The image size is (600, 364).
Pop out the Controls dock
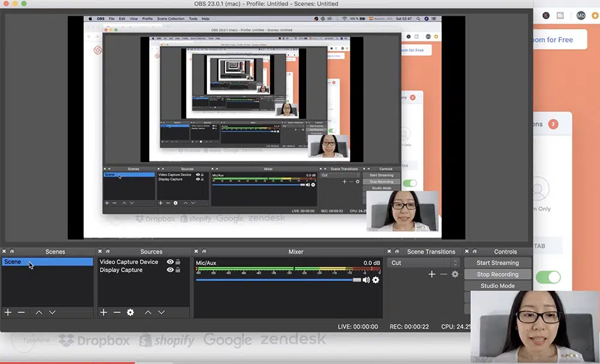(475, 251)
